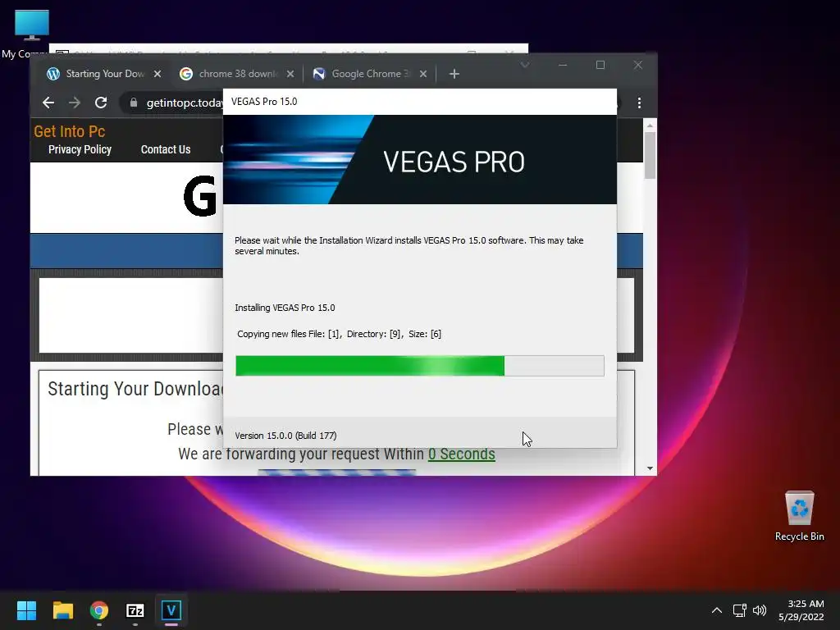
Task: Click the 7-Zip taskbar icon
Action: 135,610
